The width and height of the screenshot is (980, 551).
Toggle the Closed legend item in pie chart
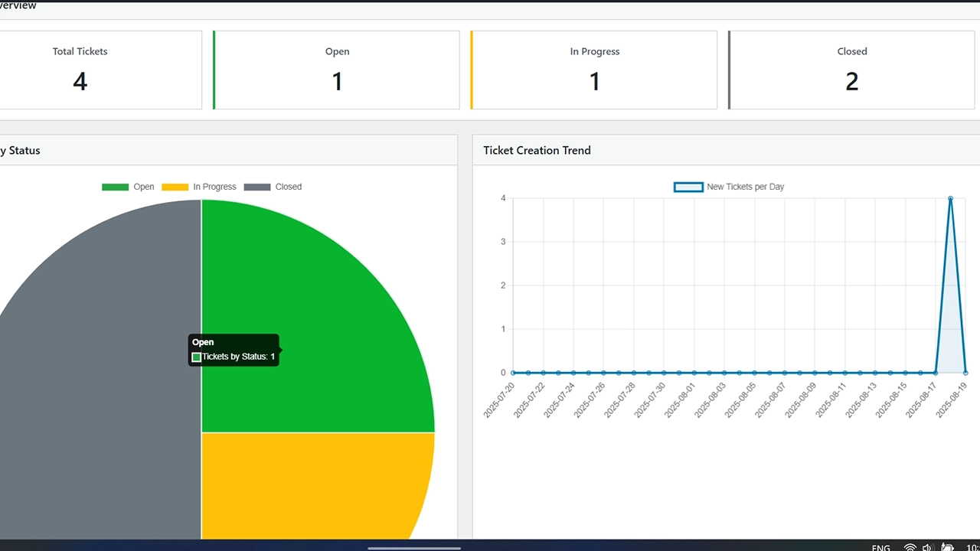(x=273, y=187)
